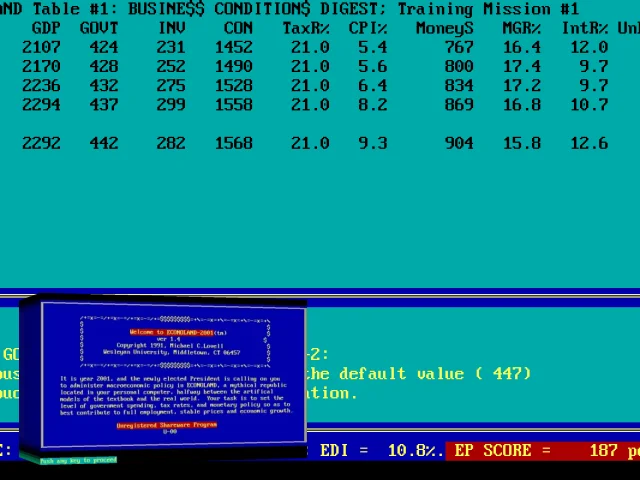Click INV value 252
640x480 pixels.
click(x=171, y=67)
